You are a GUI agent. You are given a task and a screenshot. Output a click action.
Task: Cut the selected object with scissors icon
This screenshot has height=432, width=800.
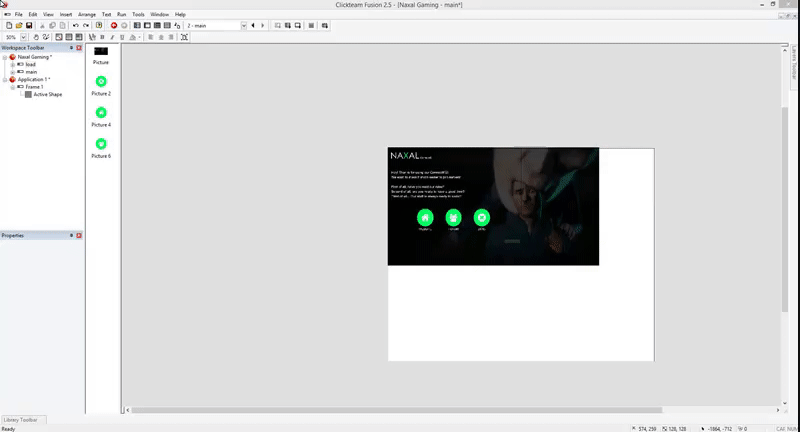[42, 26]
